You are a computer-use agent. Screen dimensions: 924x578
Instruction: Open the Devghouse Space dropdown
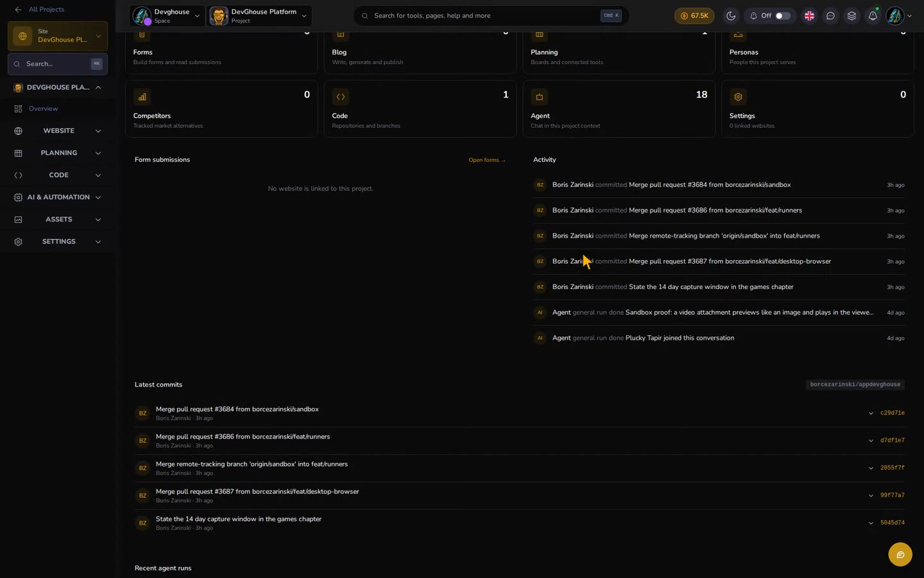point(167,16)
